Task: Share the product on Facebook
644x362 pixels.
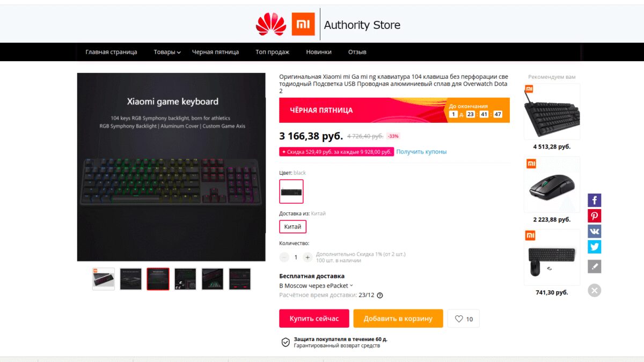Action: (594, 201)
